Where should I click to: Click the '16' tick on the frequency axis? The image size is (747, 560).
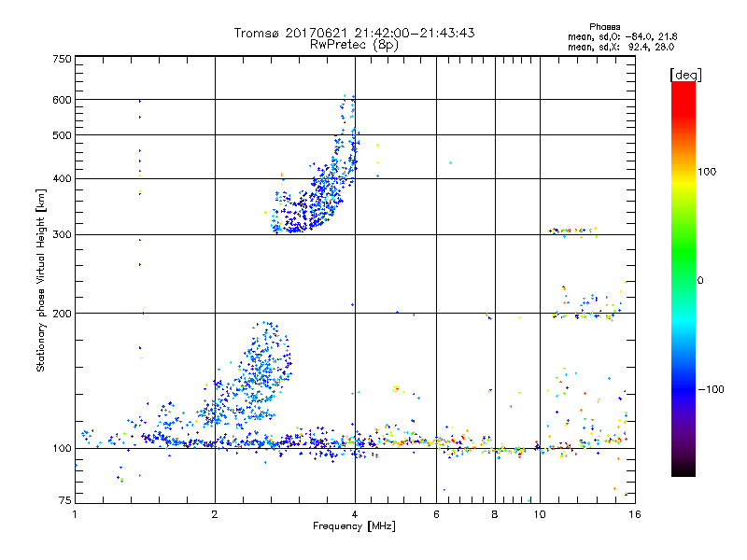[x=635, y=514]
